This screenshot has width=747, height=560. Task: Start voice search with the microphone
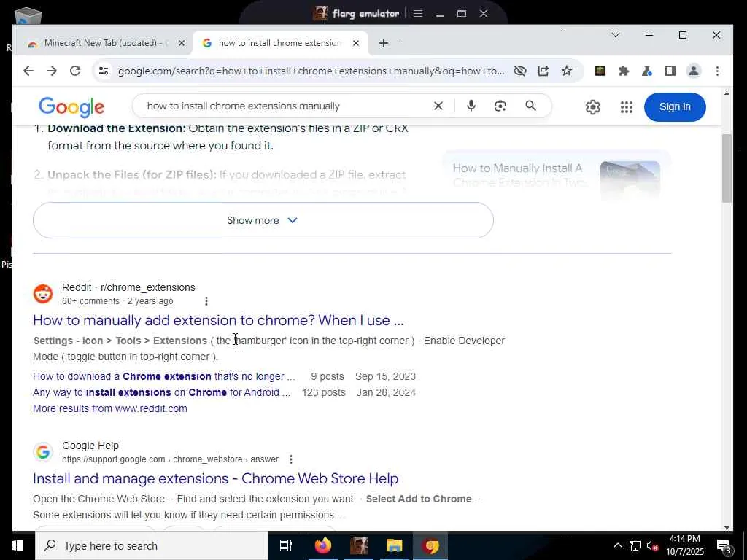pos(471,106)
